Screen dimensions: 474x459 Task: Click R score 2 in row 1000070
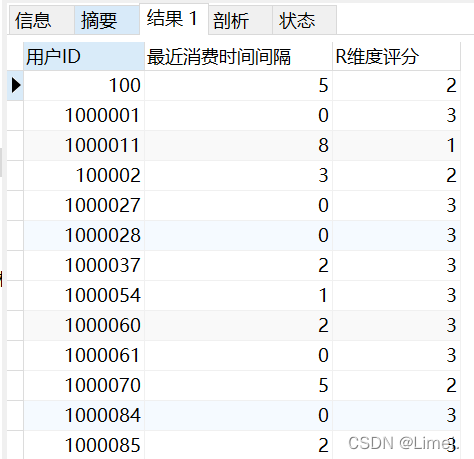tap(396, 385)
